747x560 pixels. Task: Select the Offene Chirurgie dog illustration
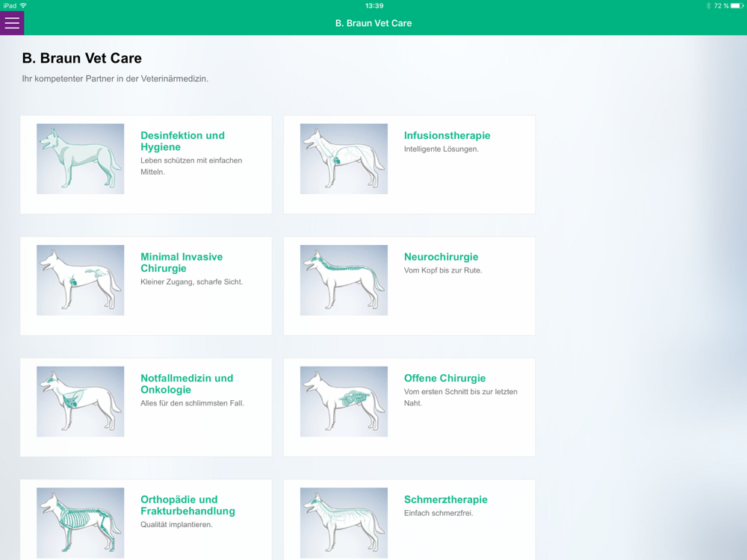[344, 402]
